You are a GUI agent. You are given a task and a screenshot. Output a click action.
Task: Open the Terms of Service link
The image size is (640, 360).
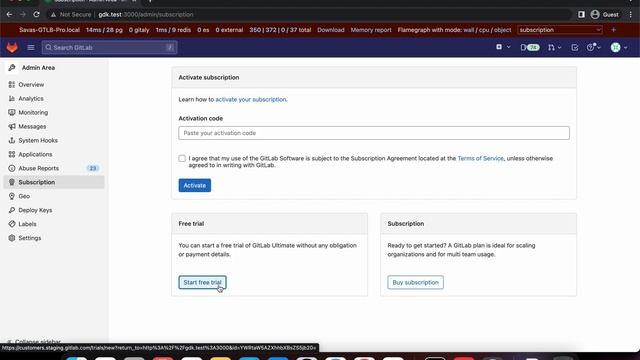480,158
